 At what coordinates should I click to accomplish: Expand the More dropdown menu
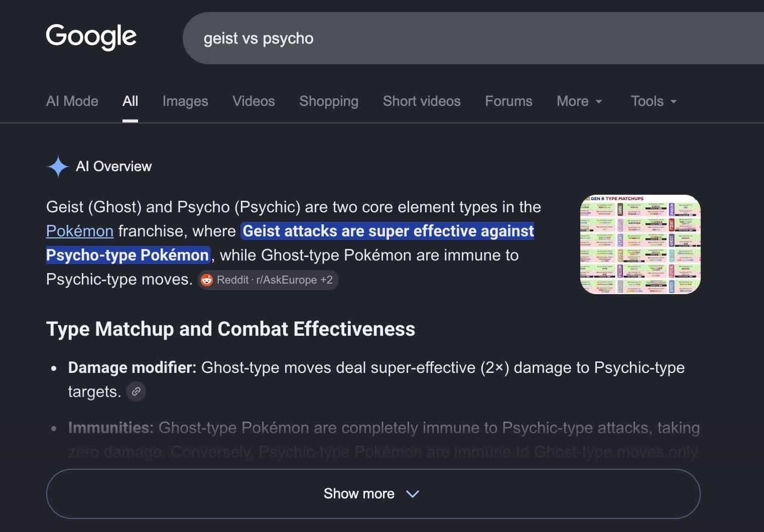click(579, 101)
